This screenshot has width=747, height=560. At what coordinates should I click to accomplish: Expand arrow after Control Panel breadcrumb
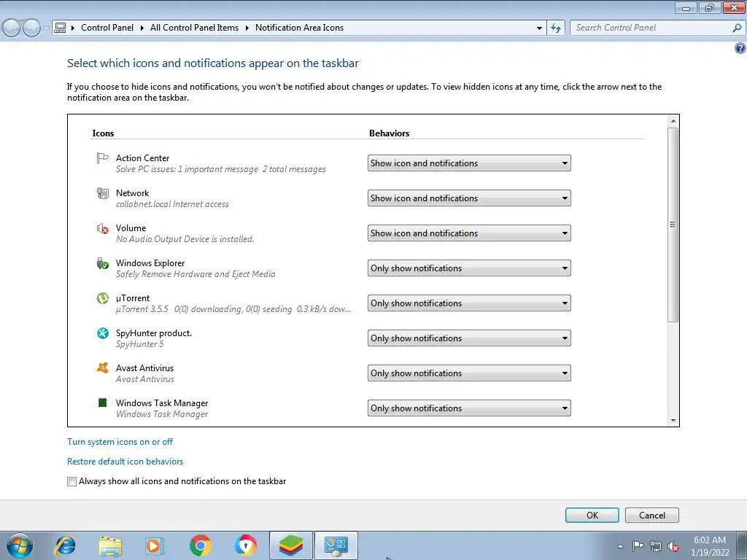click(142, 28)
